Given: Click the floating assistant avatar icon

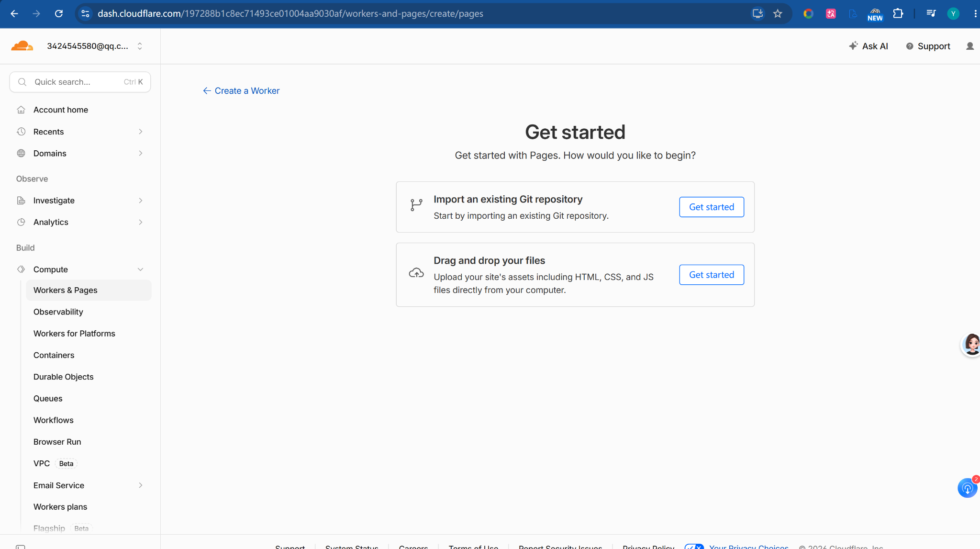Looking at the screenshot, I should coord(971,344).
